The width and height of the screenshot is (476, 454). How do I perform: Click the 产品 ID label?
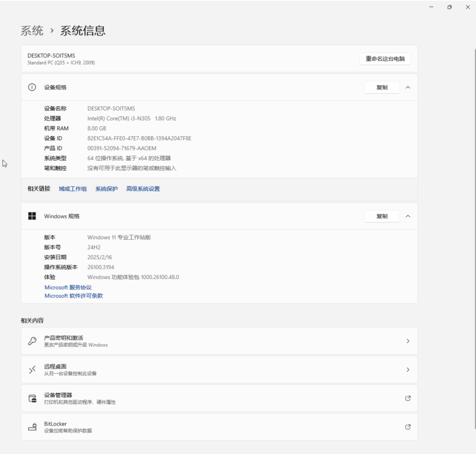point(53,148)
